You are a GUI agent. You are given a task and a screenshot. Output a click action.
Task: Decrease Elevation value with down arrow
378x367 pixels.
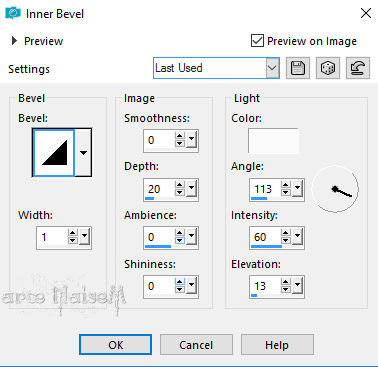(286, 290)
